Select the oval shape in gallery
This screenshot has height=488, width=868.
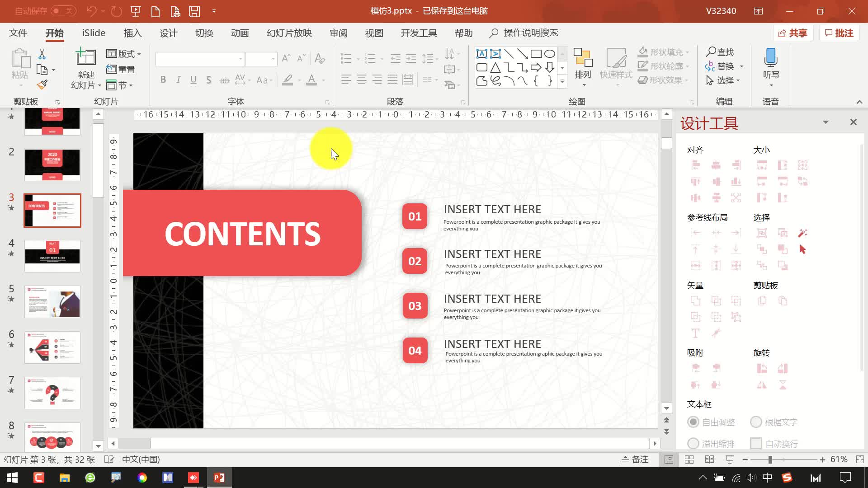coord(550,54)
